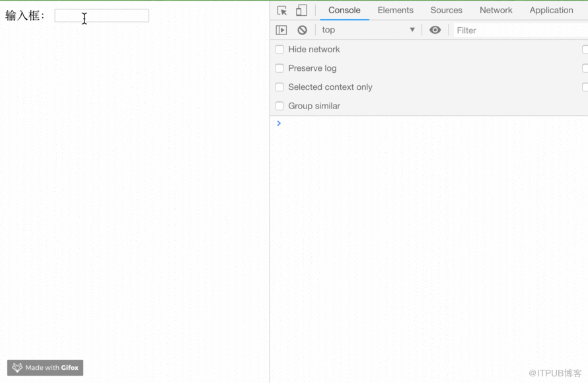The width and height of the screenshot is (588, 383).
Task: Show the console sidebar icon
Action: tap(281, 30)
